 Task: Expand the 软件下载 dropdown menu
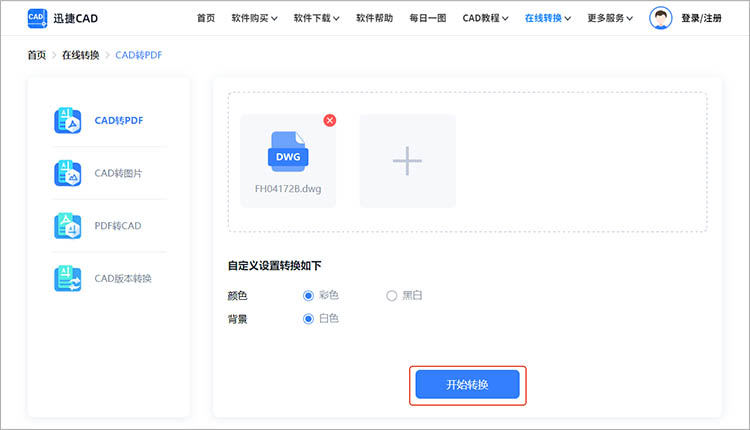(x=317, y=18)
